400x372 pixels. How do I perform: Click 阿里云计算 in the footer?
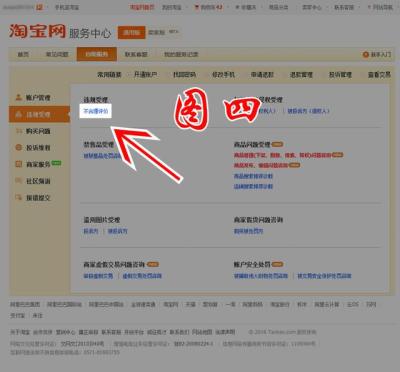tap(327, 304)
